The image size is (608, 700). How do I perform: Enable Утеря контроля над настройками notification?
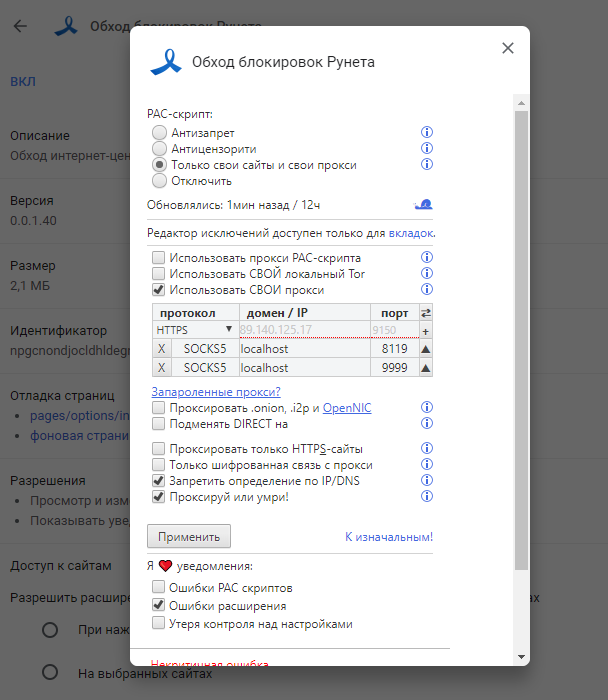point(158,623)
